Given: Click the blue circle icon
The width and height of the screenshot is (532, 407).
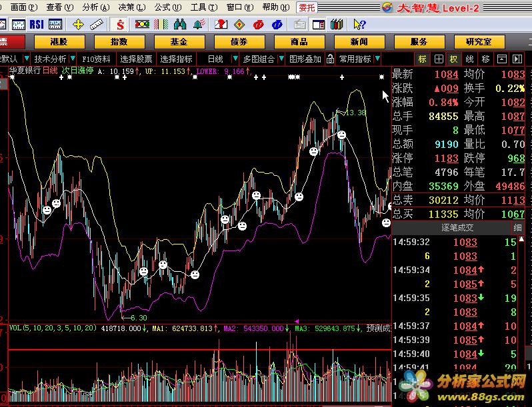Looking at the screenshot, I should coord(277,25).
